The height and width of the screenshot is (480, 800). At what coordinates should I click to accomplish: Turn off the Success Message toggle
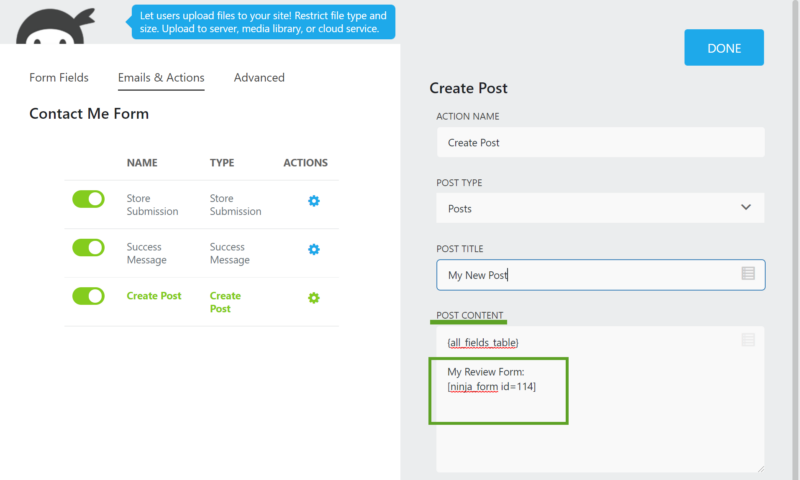point(88,247)
